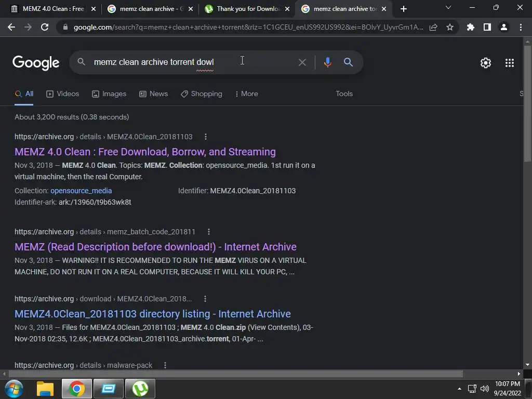Viewport: 532px width, 399px height.
Task: Clear the search box text
Action: click(x=302, y=62)
